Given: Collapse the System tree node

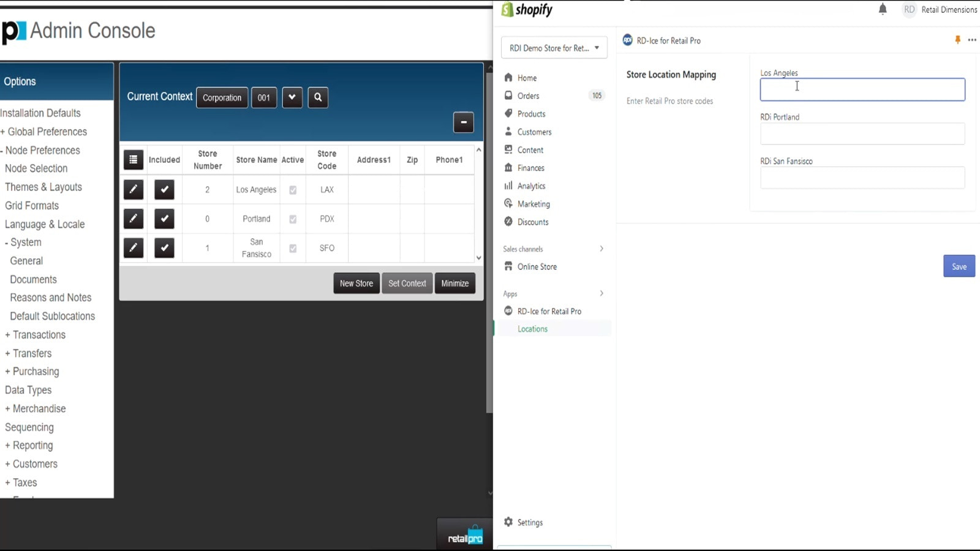Looking at the screenshot, I should click(x=23, y=242).
